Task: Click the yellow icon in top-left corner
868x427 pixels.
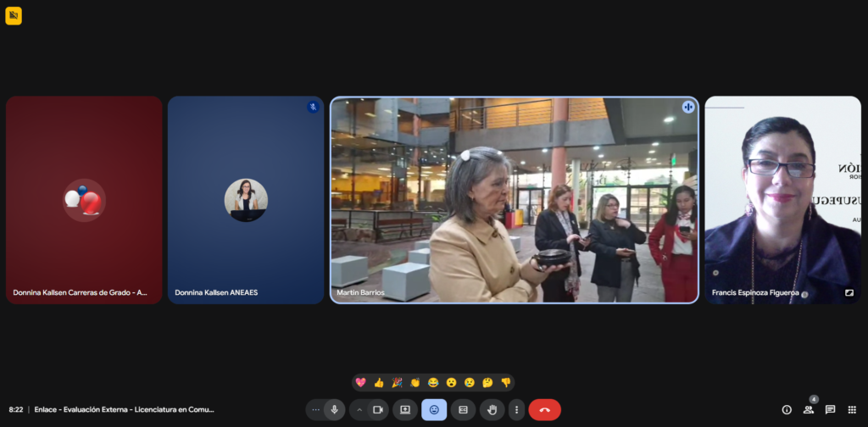Action: pyautogui.click(x=14, y=15)
